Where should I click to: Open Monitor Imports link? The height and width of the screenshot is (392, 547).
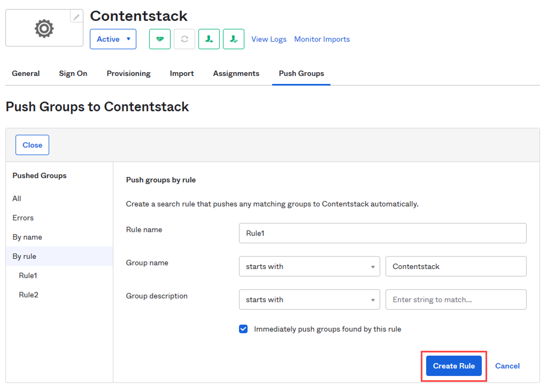click(322, 39)
